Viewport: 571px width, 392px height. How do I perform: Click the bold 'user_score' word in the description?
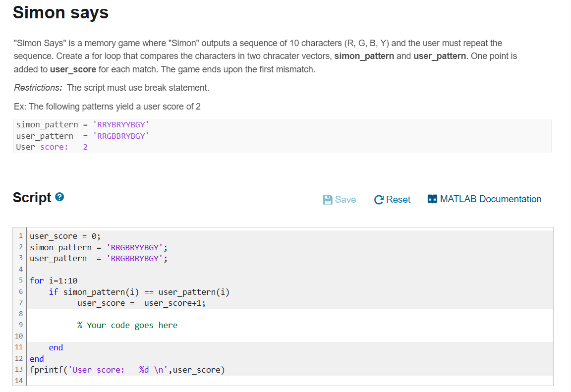pyautogui.click(x=73, y=69)
